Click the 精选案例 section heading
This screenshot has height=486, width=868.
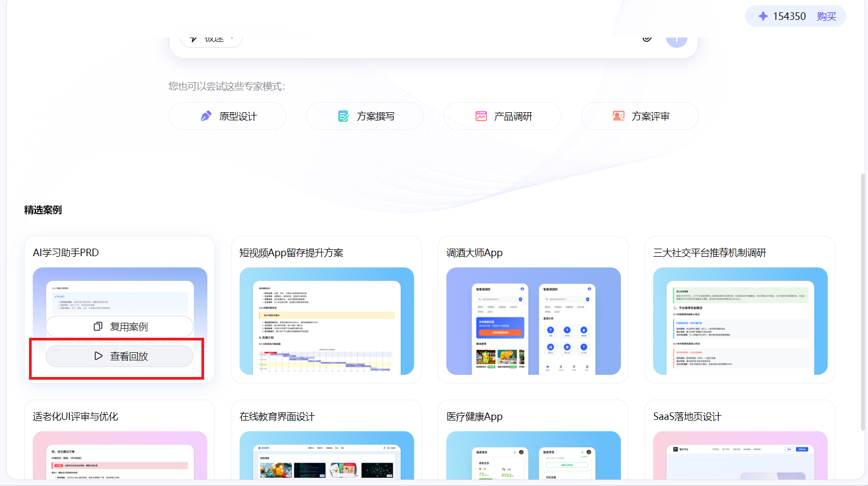[43, 210]
